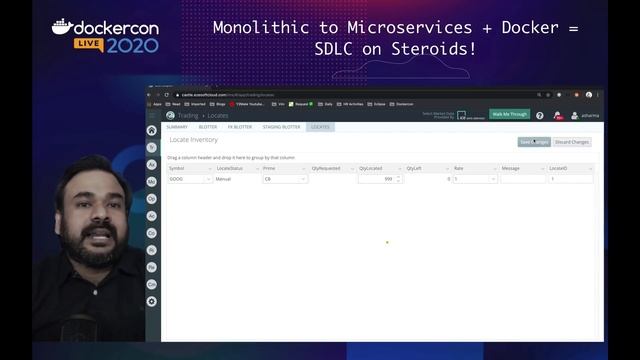This screenshot has width=640, height=360.
Task: Click the bookmark star in address bar
Action: pyautogui.click(x=548, y=95)
